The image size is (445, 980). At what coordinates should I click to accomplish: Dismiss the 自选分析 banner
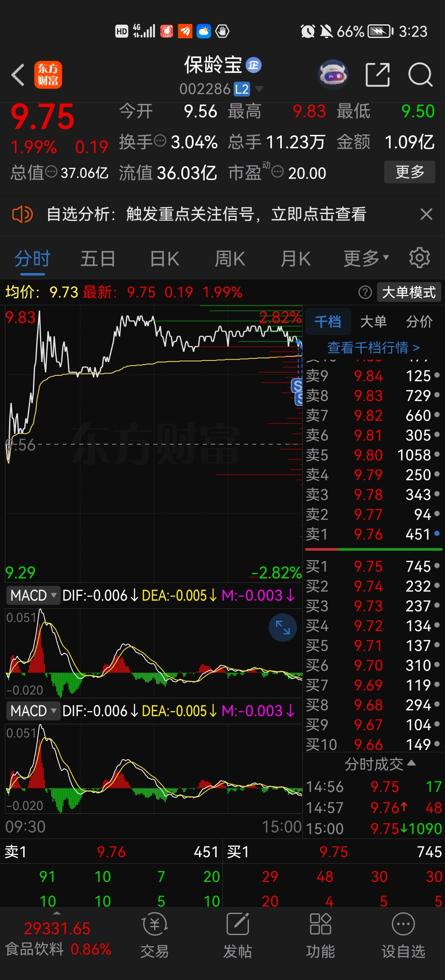click(x=426, y=214)
